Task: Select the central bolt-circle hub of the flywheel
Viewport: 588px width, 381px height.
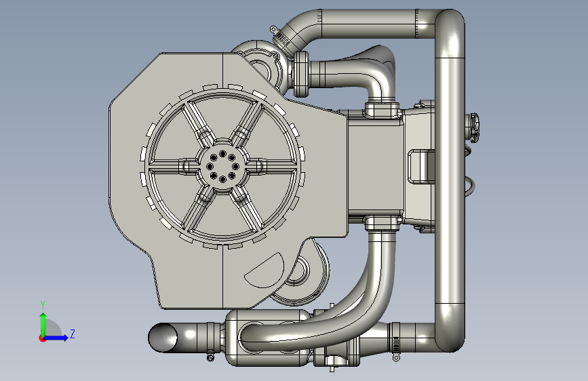Action: point(222,167)
